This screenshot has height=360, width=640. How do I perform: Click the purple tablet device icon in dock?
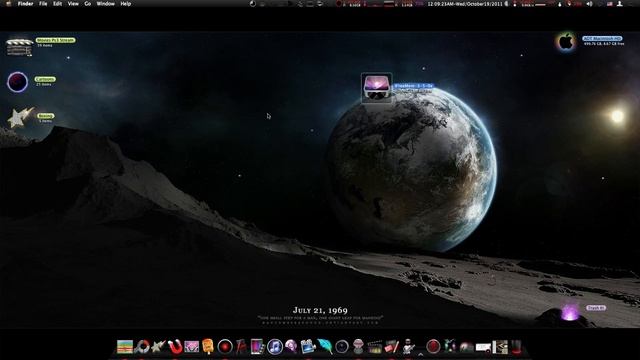(x=258, y=347)
